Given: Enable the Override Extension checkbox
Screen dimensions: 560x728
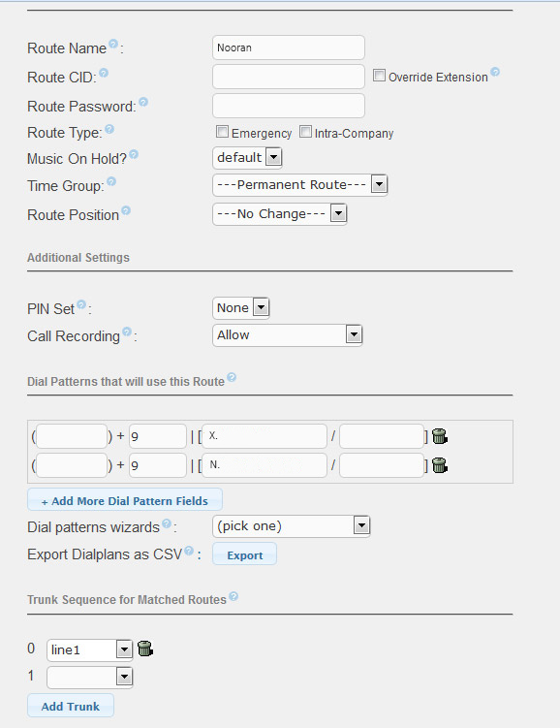Looking at the screenshot, I should (379, 76).
